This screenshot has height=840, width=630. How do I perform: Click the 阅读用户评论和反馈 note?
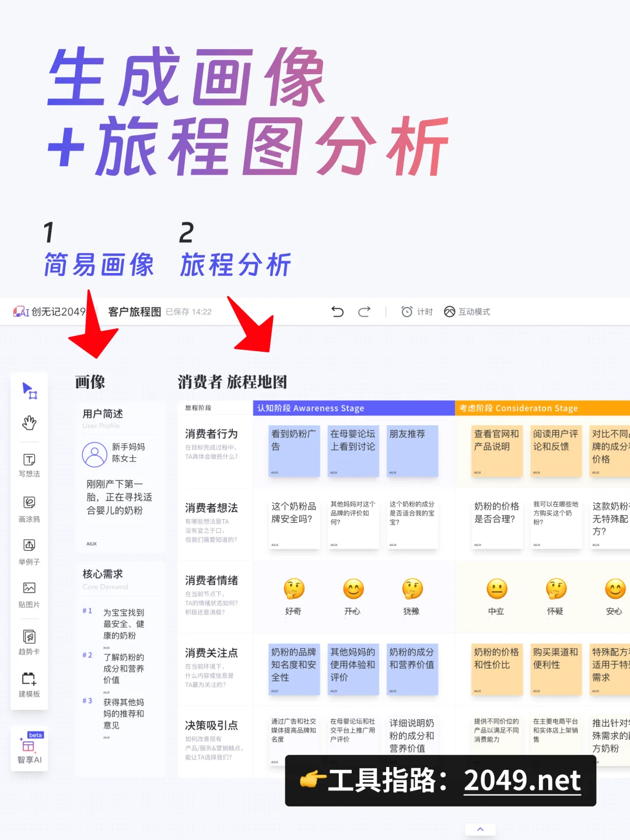(556, 451)
